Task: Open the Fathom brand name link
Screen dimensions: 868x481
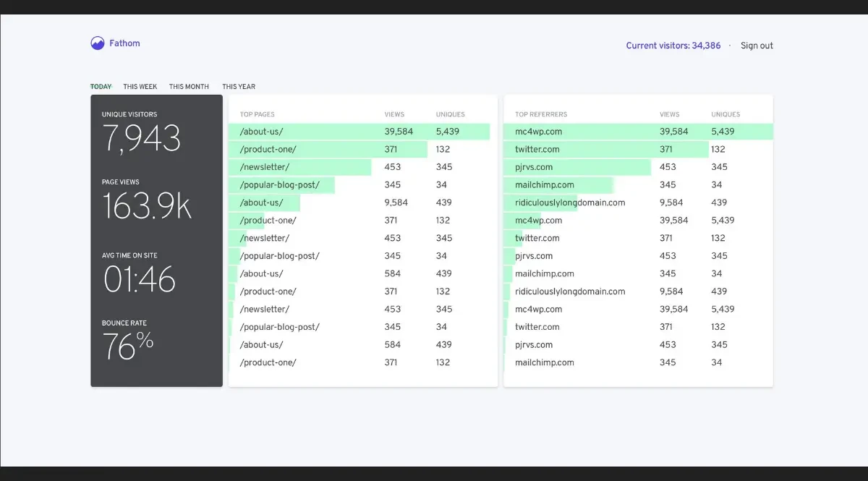Action: [x=124, y=43]
